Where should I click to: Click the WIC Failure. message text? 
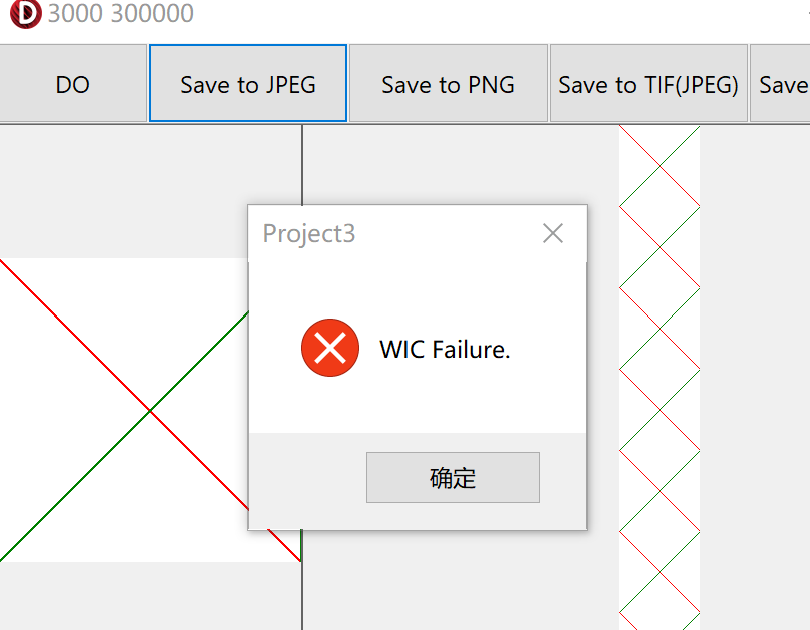click(445, 350)
